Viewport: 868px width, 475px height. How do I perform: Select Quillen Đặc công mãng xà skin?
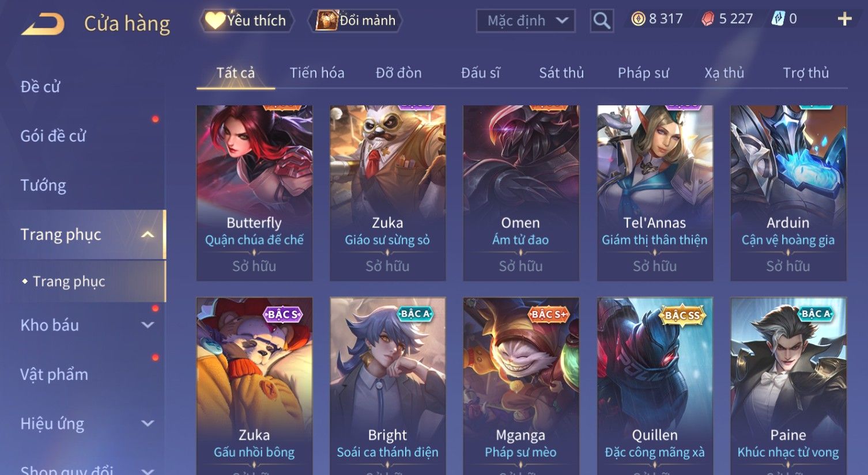(x=655, y=386)
